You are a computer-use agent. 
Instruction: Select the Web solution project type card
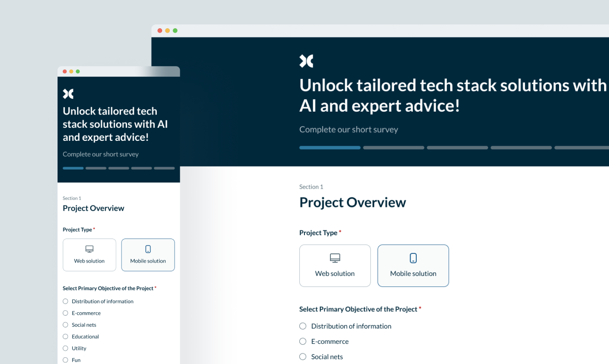point(335,265)
